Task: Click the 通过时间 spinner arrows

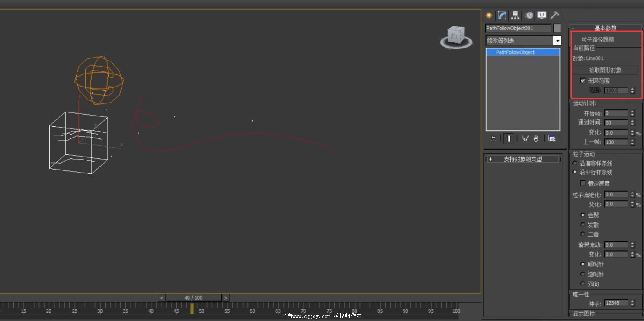Action: pos(633,123)
